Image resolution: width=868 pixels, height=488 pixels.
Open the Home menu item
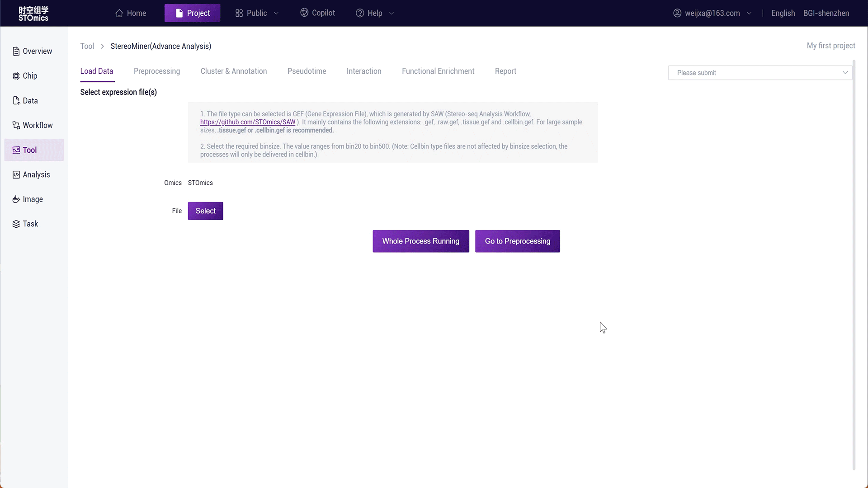[131, 13]
